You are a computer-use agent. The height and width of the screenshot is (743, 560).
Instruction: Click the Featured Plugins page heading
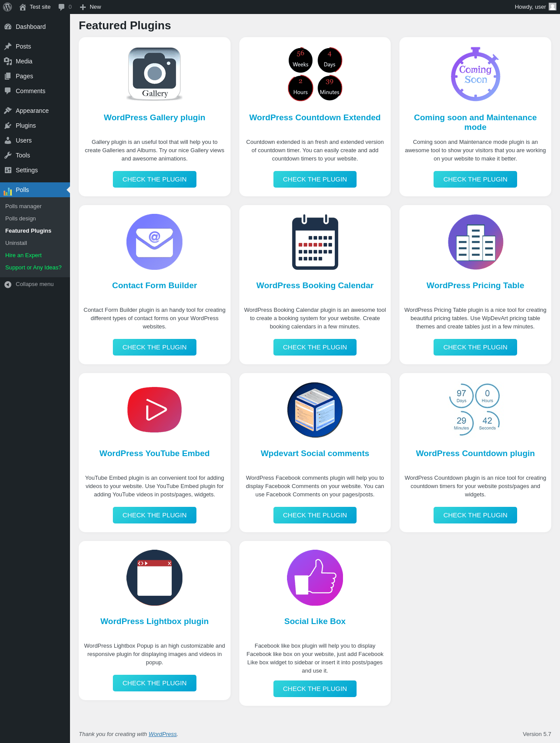(x=125, y=25)
